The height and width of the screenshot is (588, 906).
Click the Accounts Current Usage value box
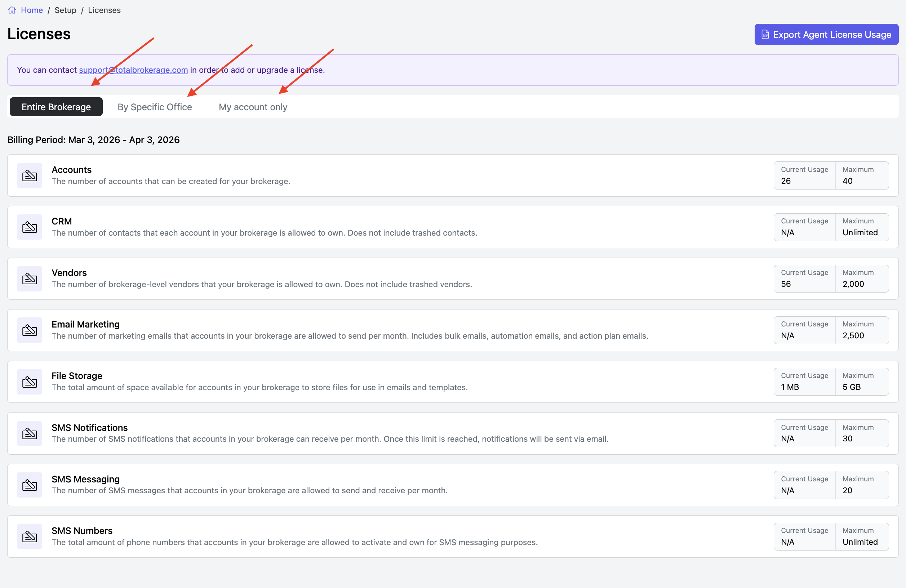coord(804,175)
